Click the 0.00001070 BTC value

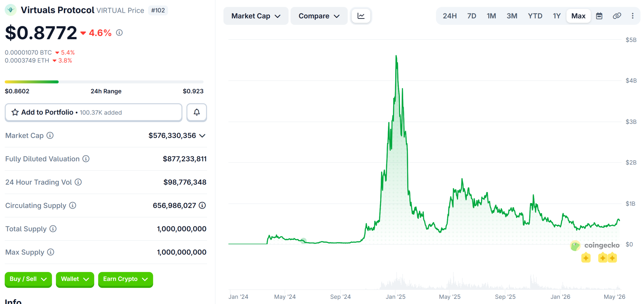28,52
